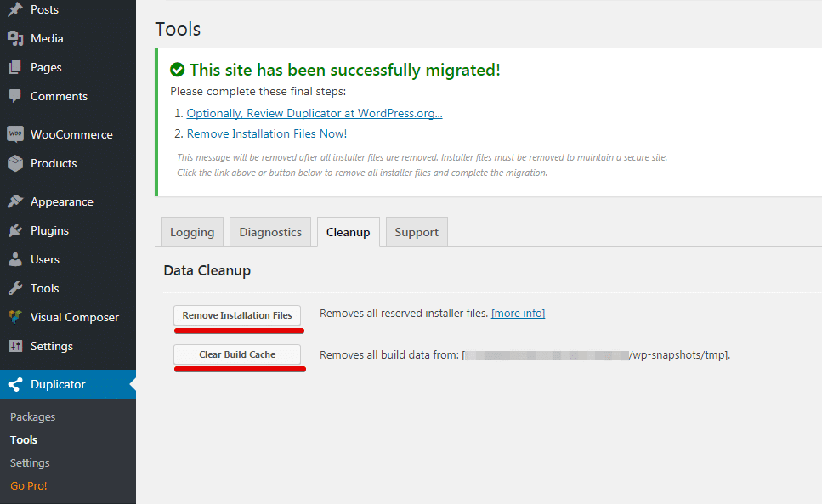
Task: Click 'Please complete these final steps:' text
Action: (x=258, y=91)
